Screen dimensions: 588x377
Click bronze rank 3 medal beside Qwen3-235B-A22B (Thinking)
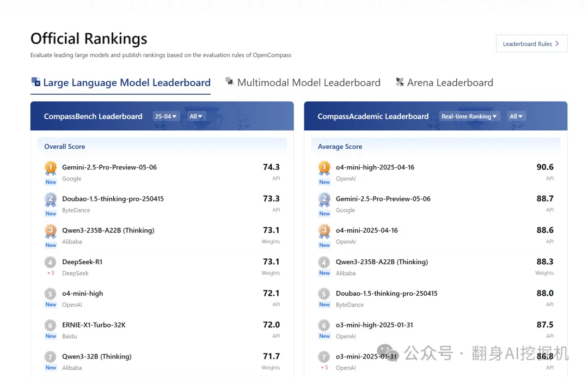pyautogui.click(x=51, y=231)
